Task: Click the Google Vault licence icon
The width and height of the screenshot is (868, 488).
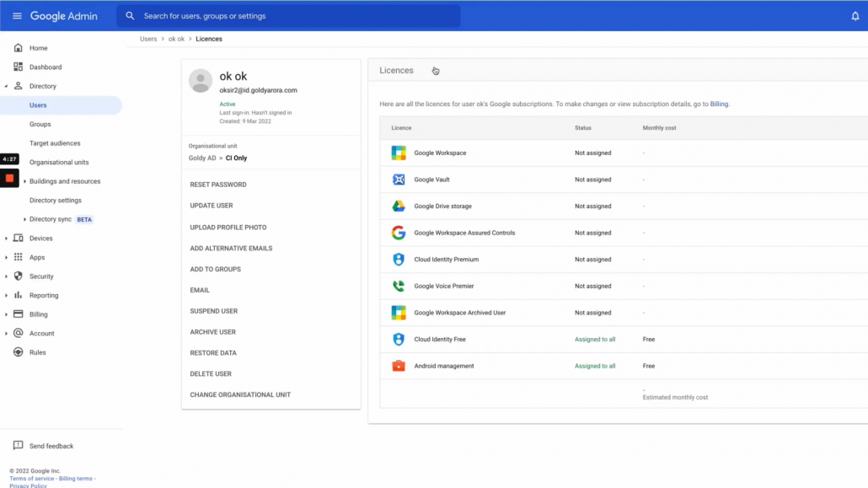Action: click(399, 180)
